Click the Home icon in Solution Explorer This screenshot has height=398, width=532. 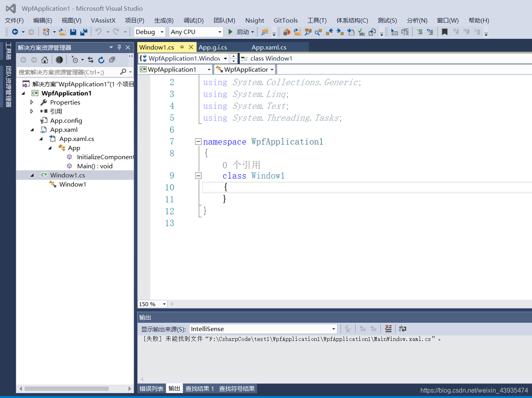coord(45,60)
